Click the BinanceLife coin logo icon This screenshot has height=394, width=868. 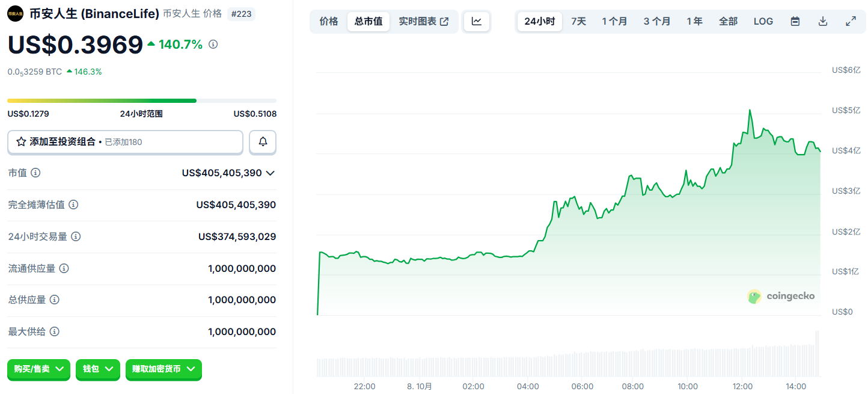coord(16,13)
